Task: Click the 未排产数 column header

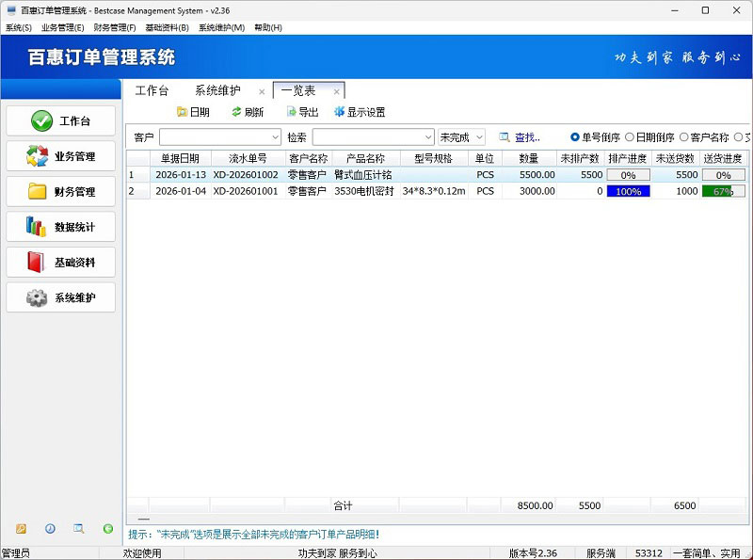Action: coord(580,158)
